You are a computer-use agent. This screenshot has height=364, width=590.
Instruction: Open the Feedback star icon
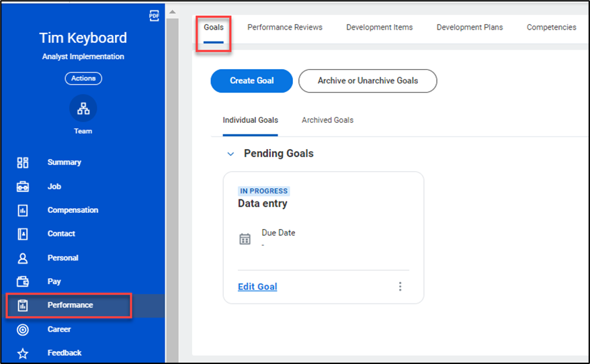coord(23,353)
